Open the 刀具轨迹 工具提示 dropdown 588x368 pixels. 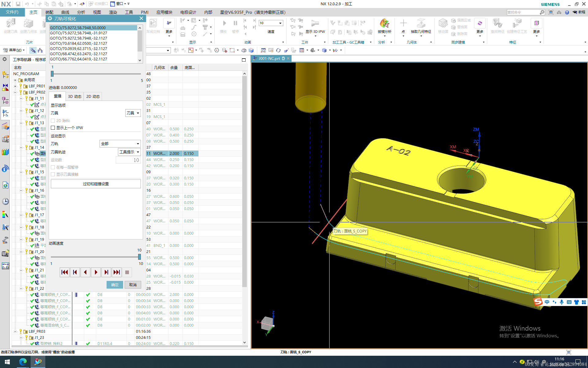tap(130, 152)
